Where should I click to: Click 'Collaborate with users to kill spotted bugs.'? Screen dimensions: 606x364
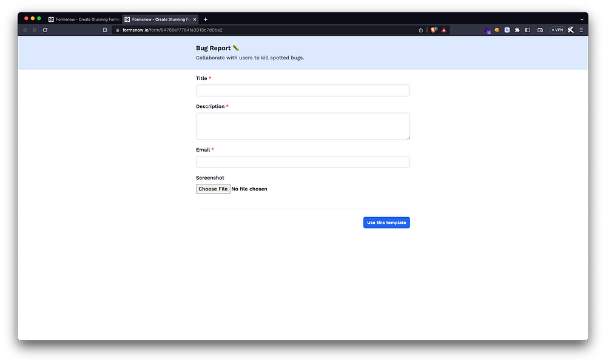pos(250,58)
